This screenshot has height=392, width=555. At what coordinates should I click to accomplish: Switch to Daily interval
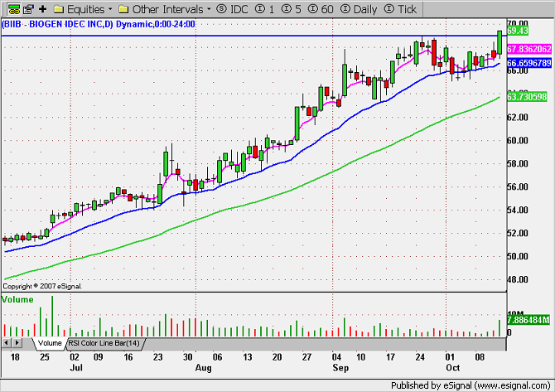click(x=359, y=9)
